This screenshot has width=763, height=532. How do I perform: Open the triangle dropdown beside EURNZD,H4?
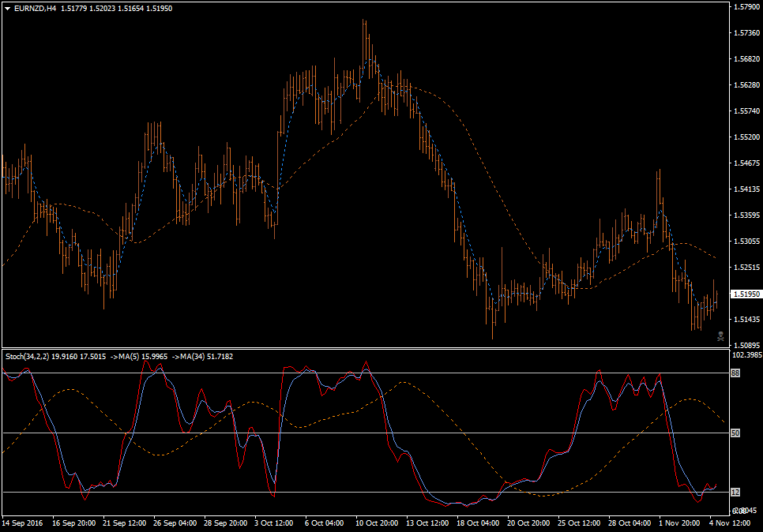point(8,8)
